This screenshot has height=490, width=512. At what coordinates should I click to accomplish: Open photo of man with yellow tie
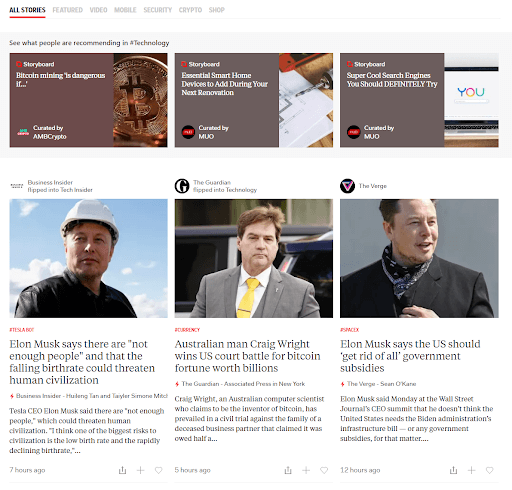pyautogui.click(x=254, y=258)
